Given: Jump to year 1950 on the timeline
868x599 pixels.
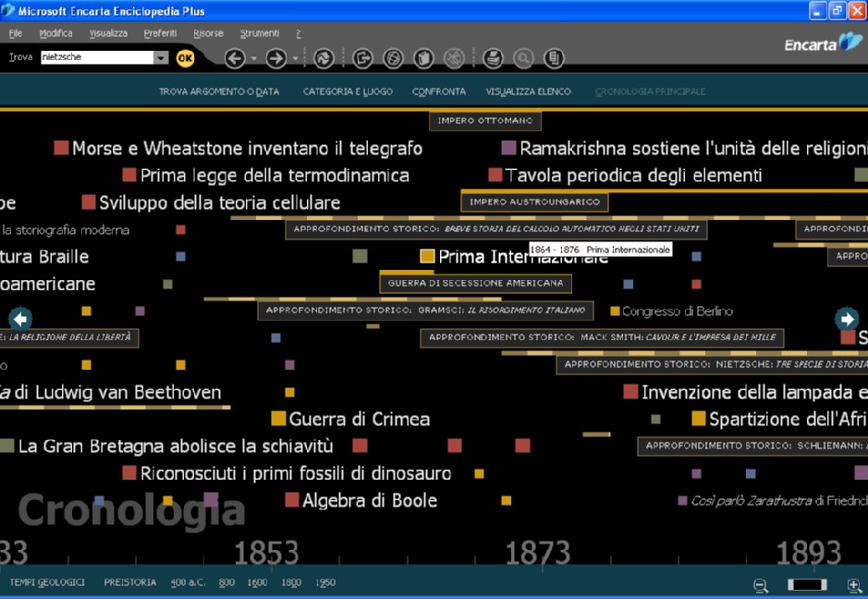Looking at the screenshot, I should 325,582.
